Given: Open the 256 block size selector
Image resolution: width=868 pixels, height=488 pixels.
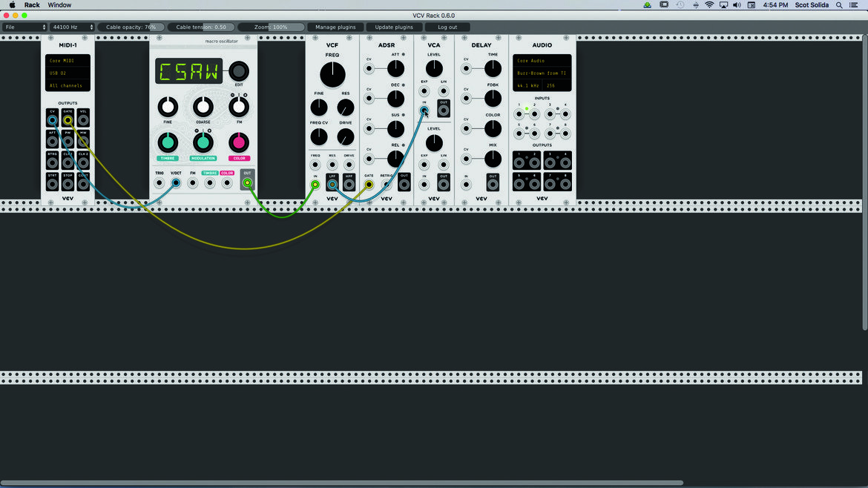Looking at the screenshot, I should [557, 86].
